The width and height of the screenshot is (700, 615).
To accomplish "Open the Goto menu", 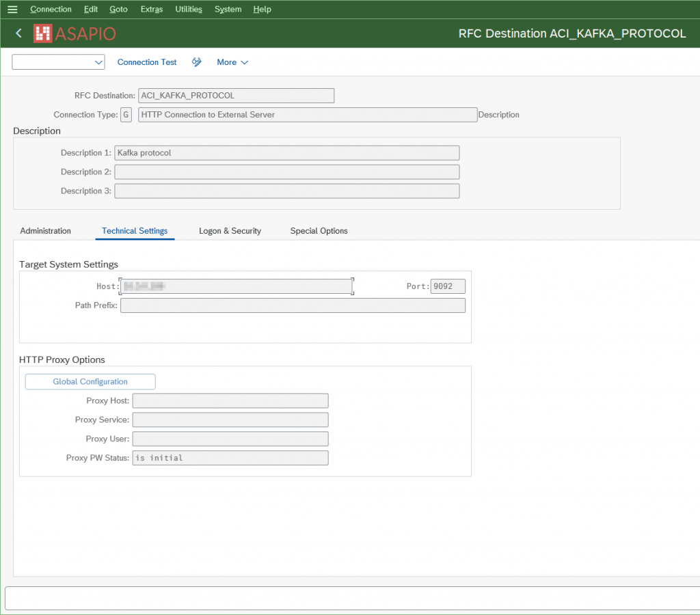I will pyautogui.click(x=118, y=10).
